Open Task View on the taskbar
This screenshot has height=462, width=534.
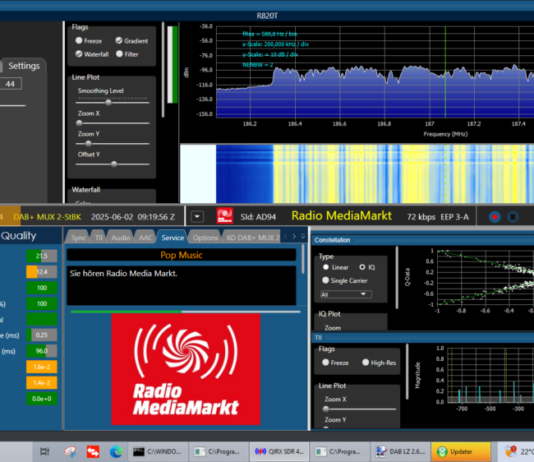[x=44, y=451]
